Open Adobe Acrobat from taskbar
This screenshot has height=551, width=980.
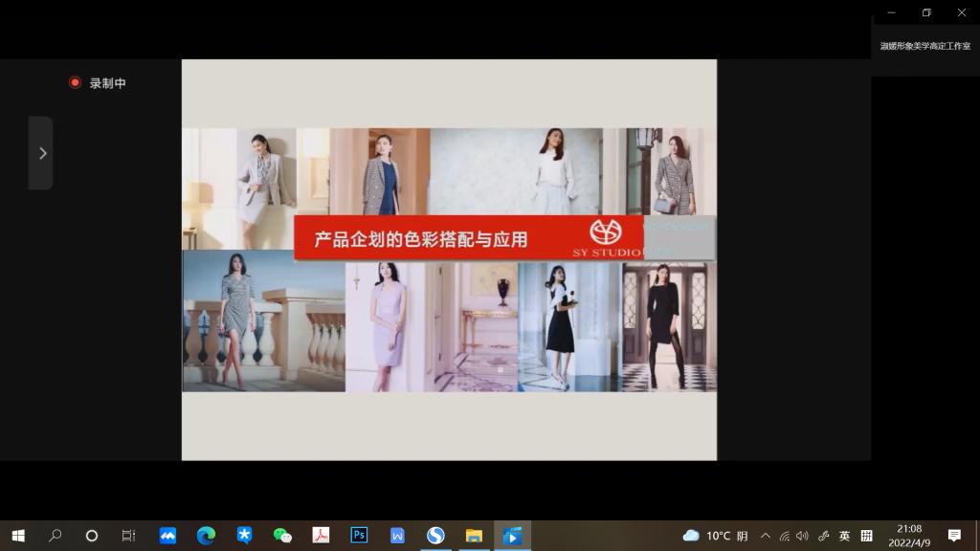pyautogui.click(x=321, y=536)
